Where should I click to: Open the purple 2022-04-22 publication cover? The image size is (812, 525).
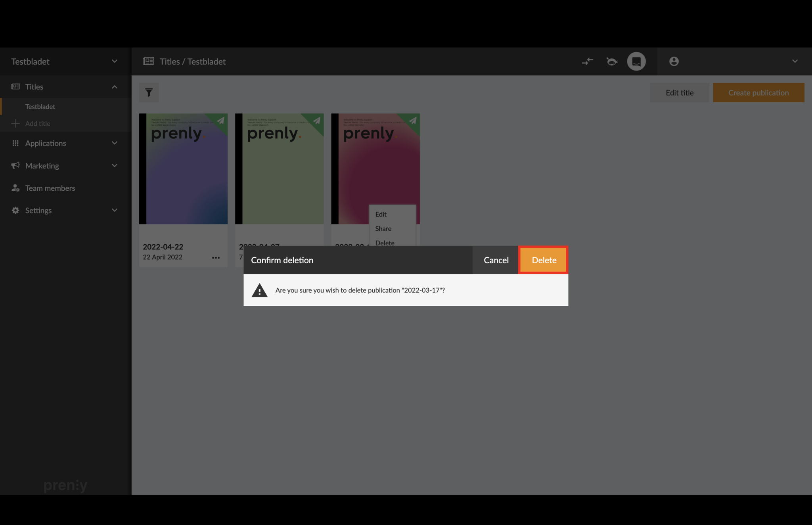coord(183,169)
